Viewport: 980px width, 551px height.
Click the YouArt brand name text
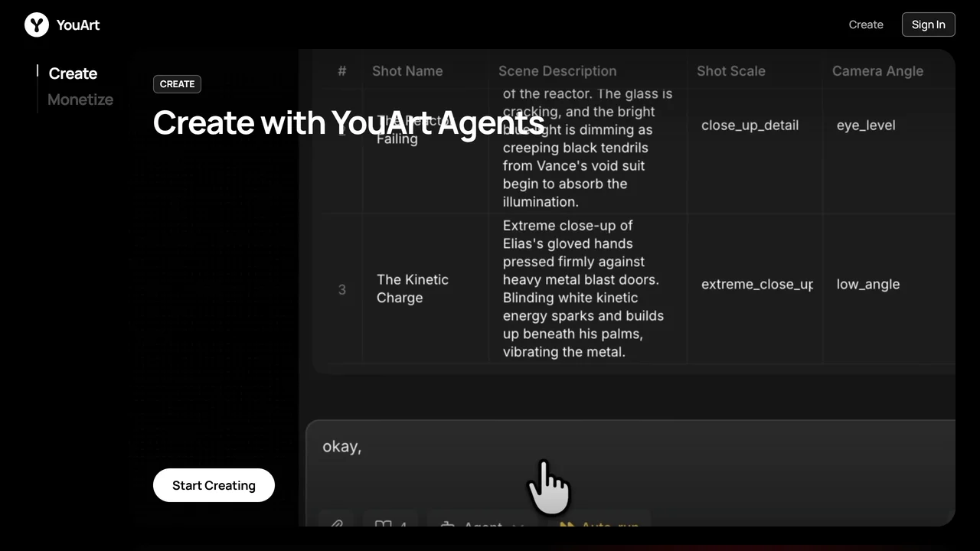pos(78,24)
